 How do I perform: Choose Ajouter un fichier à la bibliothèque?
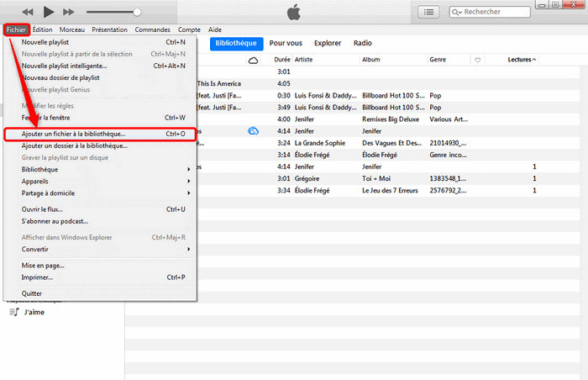click(100, 134)
